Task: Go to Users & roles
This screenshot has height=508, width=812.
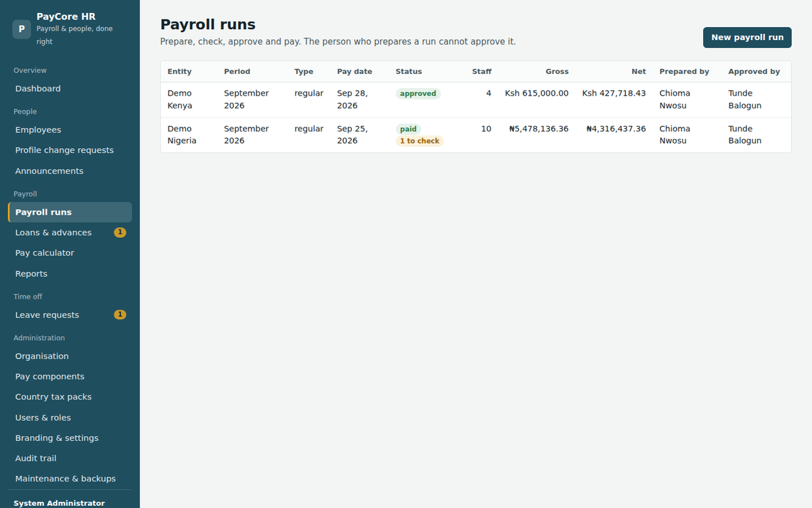Action: [x=70, y=418]
